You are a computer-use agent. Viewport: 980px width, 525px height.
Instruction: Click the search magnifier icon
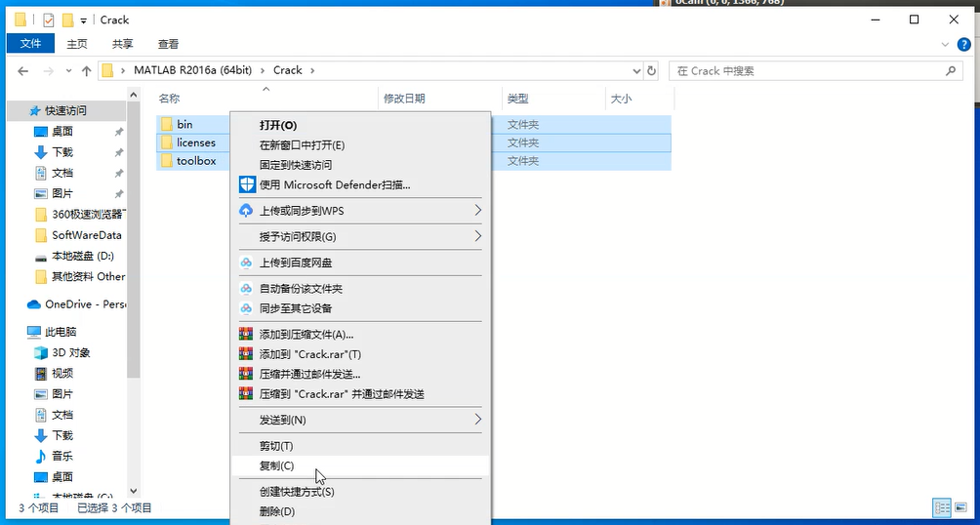(x=951, y=70)
